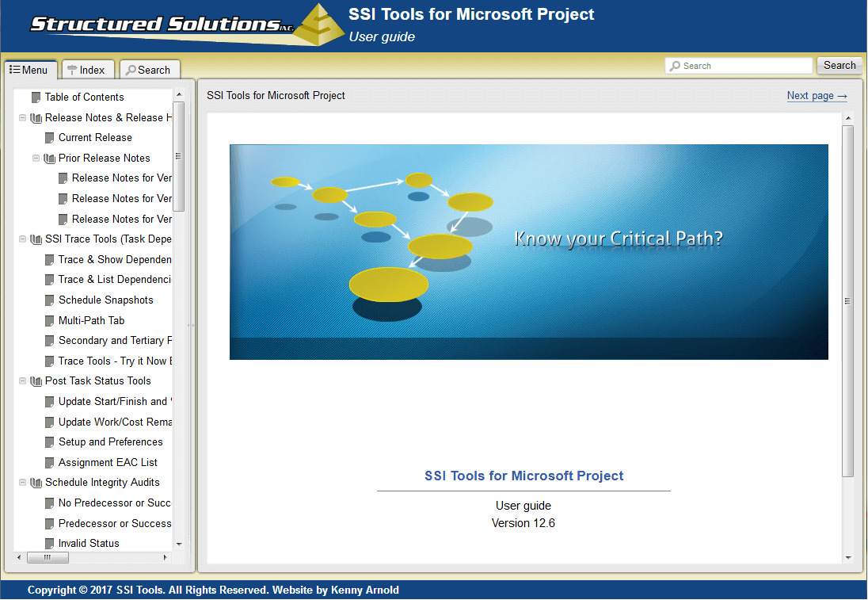Viewport: 868px width, 600px height.
Task: Collapse the Post Task Status Tools section
Action: [x=23, y=381]
